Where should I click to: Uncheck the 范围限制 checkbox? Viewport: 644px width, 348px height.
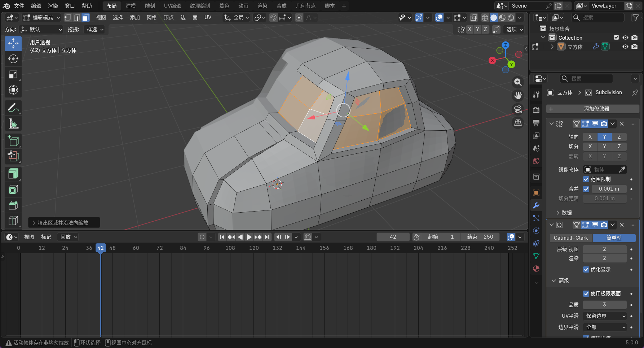[586, 179]
